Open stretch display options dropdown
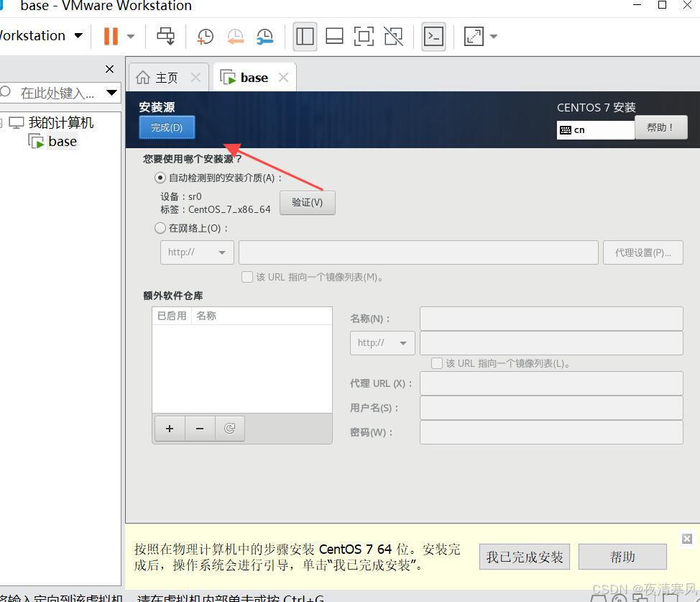The image size is (700, 602). pyautogui.click(x=494, y=37)
